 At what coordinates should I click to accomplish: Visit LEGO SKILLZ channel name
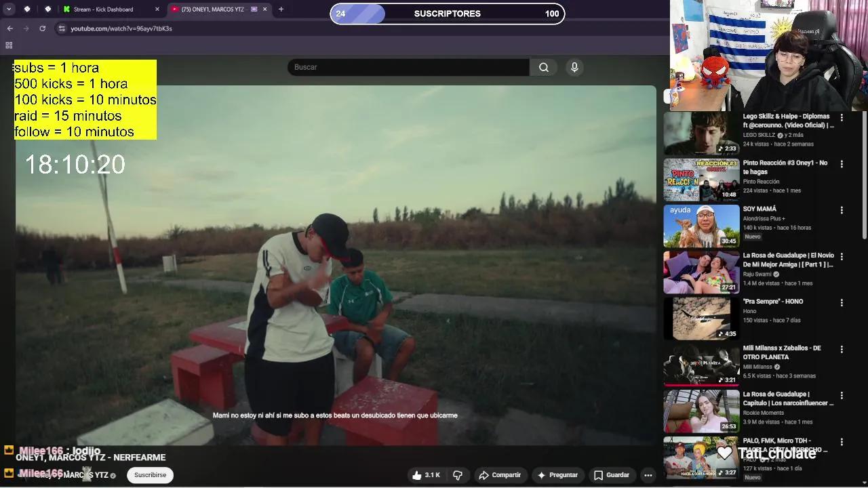[759, 135]
